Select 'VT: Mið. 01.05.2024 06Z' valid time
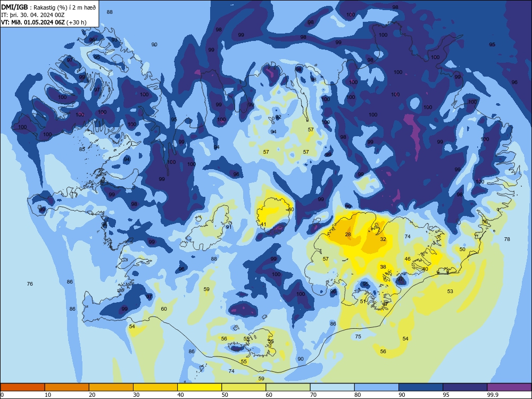Viewport: 532px width, 399px height. (x=32, y=22)
